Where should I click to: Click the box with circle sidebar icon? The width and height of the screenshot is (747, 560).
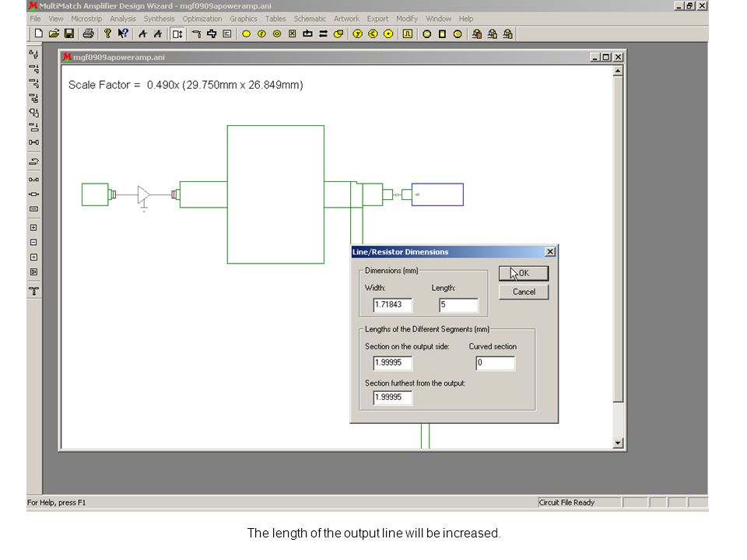point(33,257)
